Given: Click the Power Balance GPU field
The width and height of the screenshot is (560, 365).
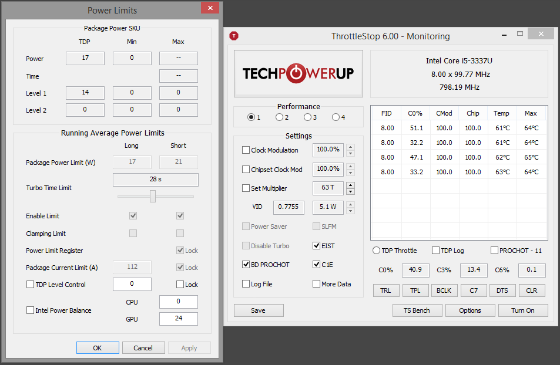Looking at the screenshot, I should tap(178, 319).
